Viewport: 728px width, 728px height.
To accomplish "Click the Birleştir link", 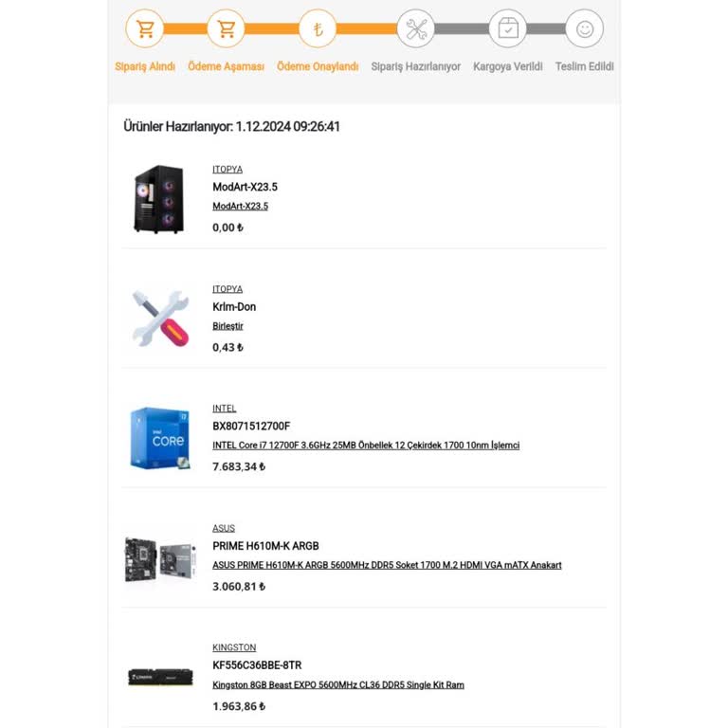I will click(x=227, y=326).
